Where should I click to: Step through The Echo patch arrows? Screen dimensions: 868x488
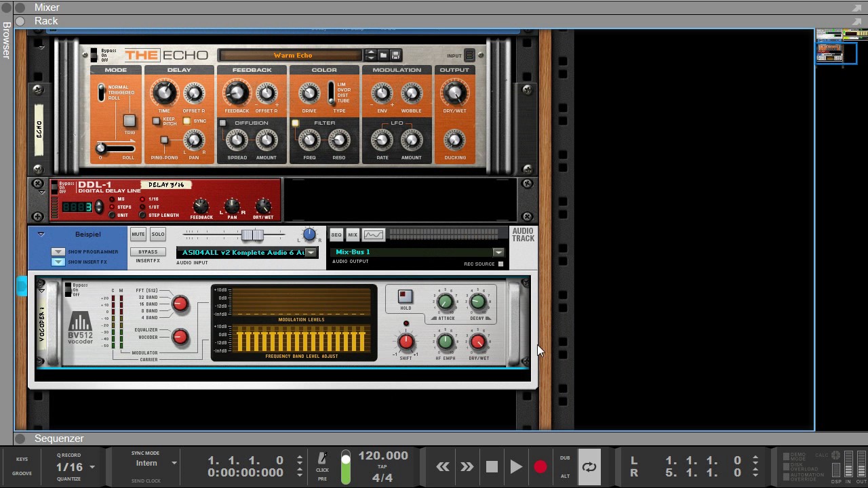(370, 56)
